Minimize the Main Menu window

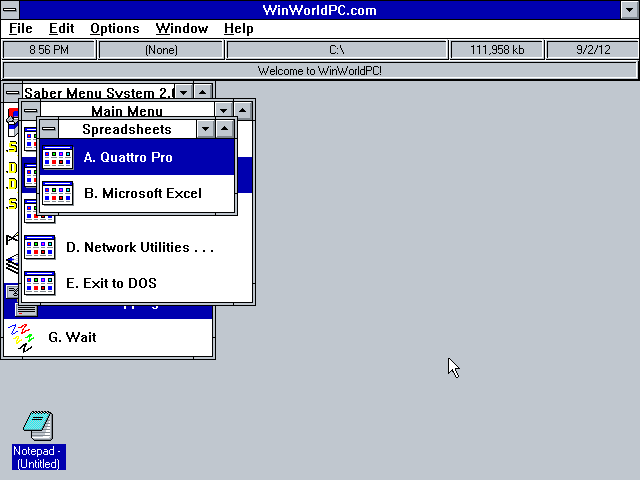point(223,111)
